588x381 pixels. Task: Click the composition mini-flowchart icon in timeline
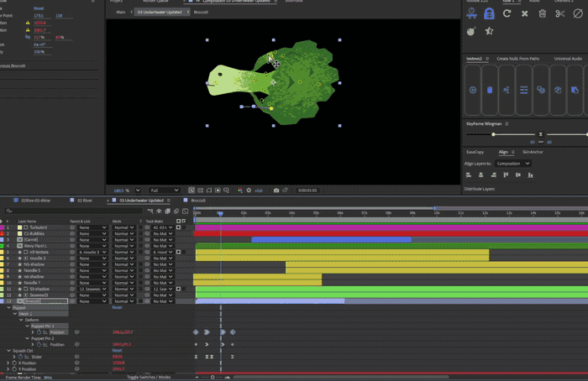pos(150,211)
